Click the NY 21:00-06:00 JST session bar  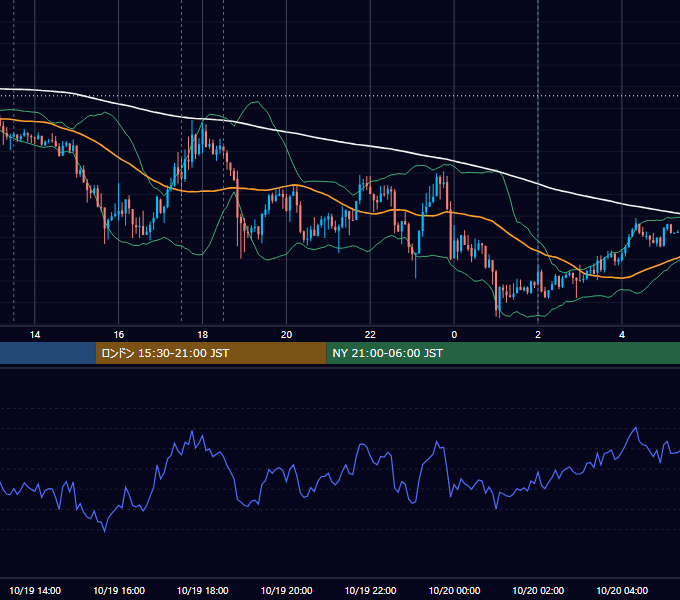[503, 353]
